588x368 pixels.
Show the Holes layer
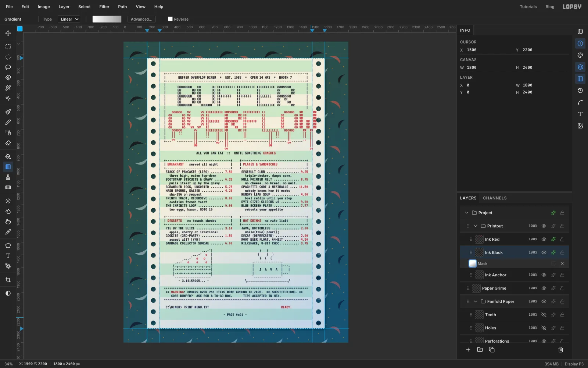544,328
